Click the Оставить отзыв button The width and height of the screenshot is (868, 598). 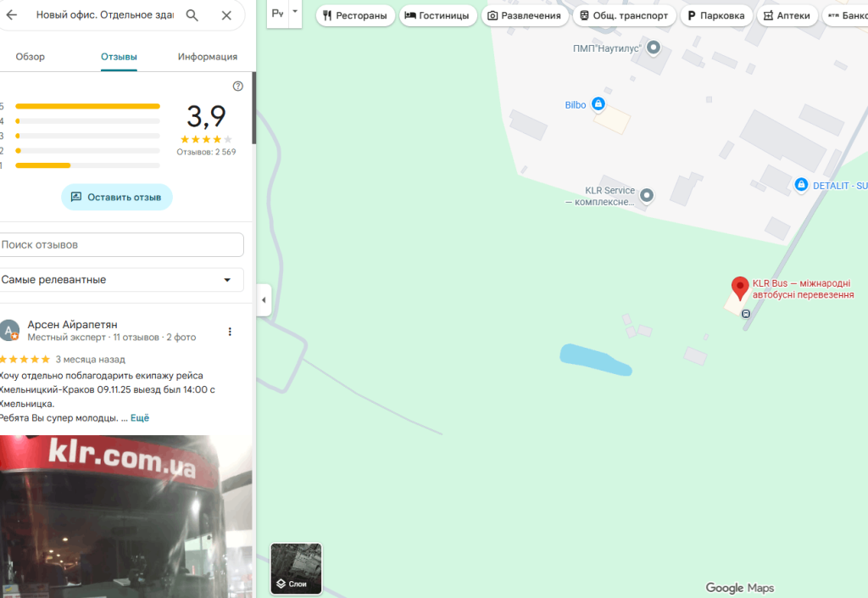click(x=117, y=197)
